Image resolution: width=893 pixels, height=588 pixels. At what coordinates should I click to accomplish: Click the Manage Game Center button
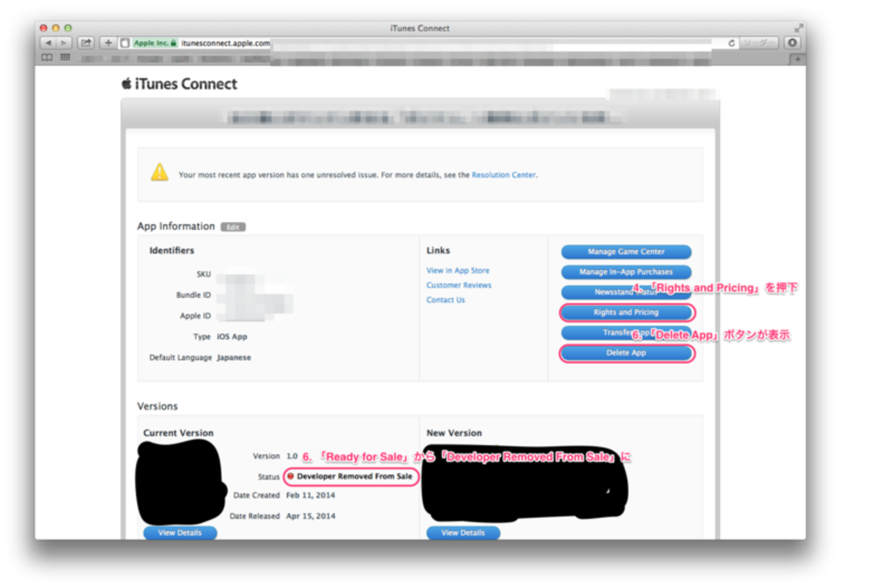pyautogui.click(x=626, y=252)
